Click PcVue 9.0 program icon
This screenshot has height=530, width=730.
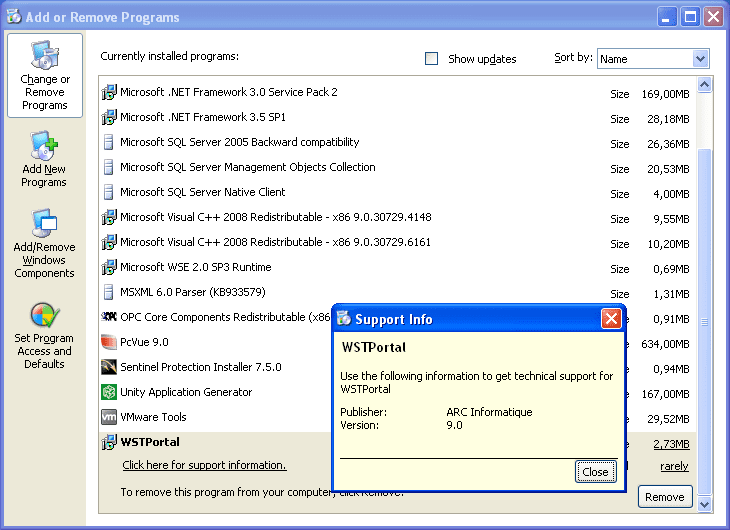tap(109, 342)
